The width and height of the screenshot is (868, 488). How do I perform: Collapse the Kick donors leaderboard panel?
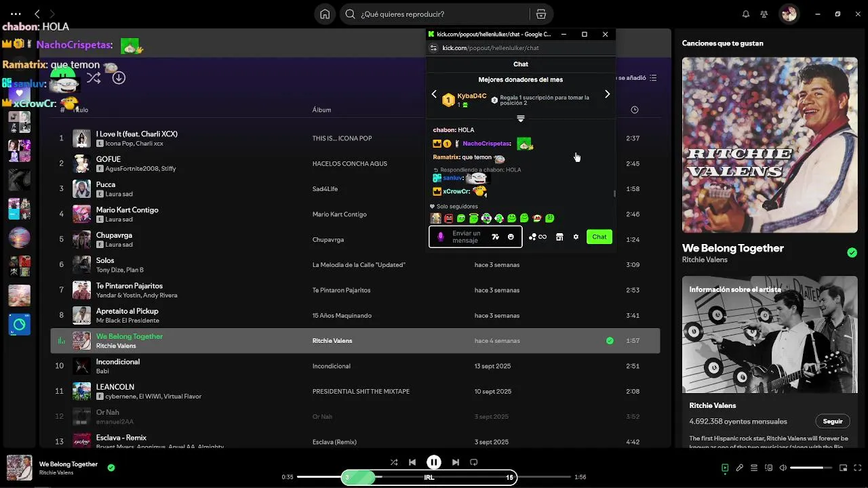(x=521, y=119)
